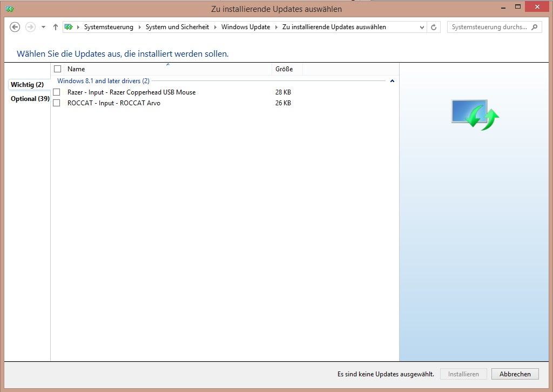Minimize the window

point(503,8)
